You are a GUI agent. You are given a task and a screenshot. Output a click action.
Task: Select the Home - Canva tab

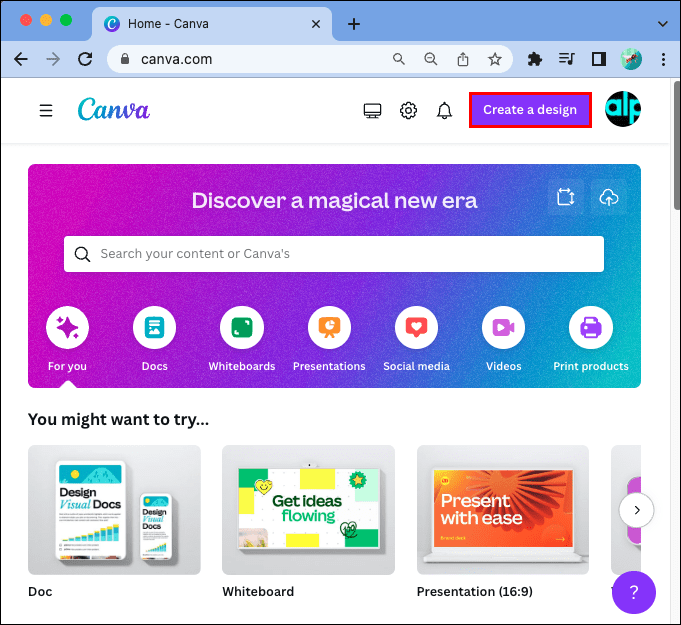coord(212,24)
